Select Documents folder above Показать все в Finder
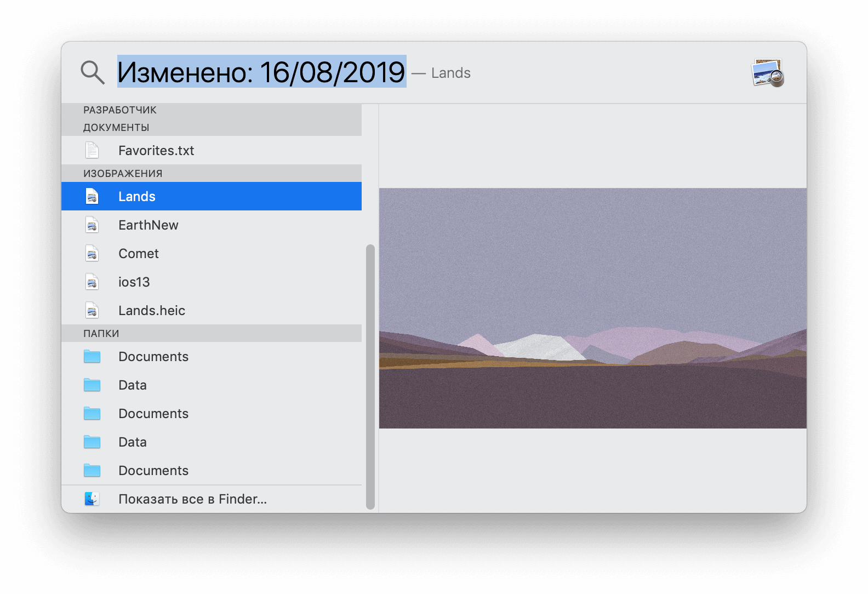Viewport: 868px width, 594px height. (212, 470)
